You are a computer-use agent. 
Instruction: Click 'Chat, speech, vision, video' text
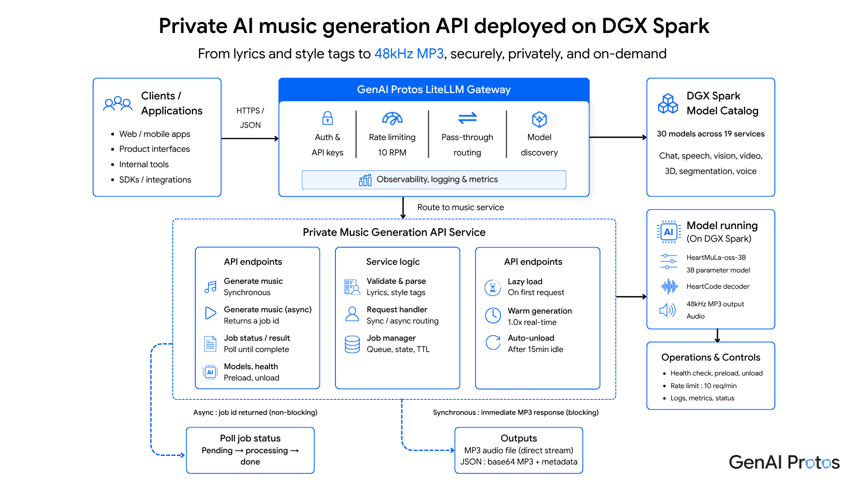click(x=711, y=156)
